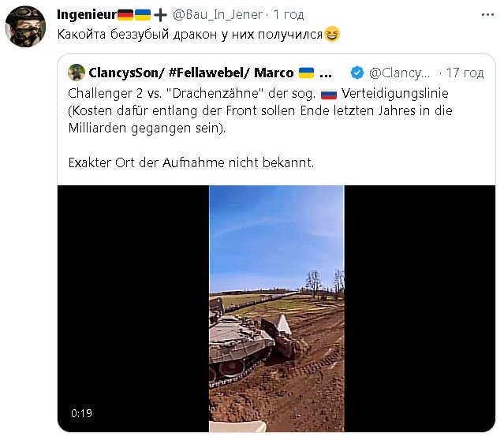This screenshot has width=504, height=440.
Task: Open the "Ingenieur" display name
Action: coord(87,15)
